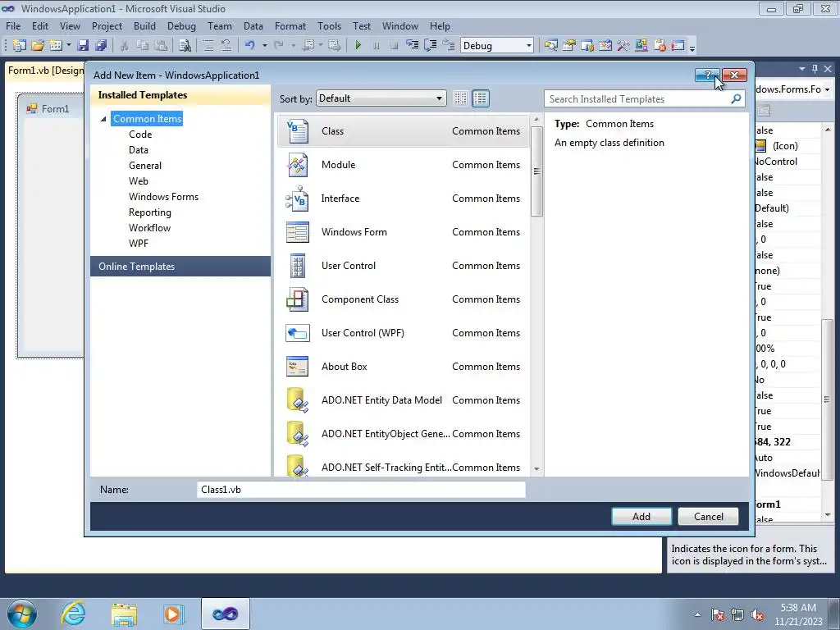Open the Properties object selector dropdown
Viewport: 840px width, 630px height.
point(827,89)
